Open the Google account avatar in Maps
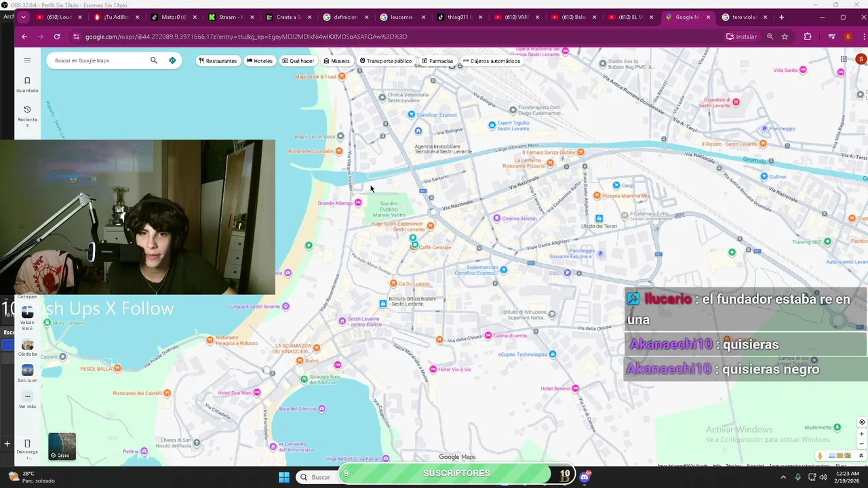 tap(861, 59)
